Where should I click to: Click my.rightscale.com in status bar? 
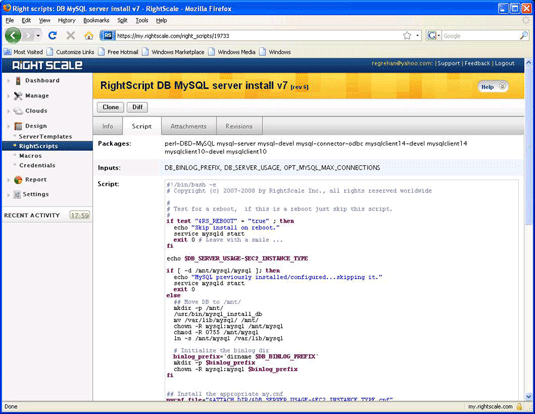pyautogui.click(x=490, y=406)
